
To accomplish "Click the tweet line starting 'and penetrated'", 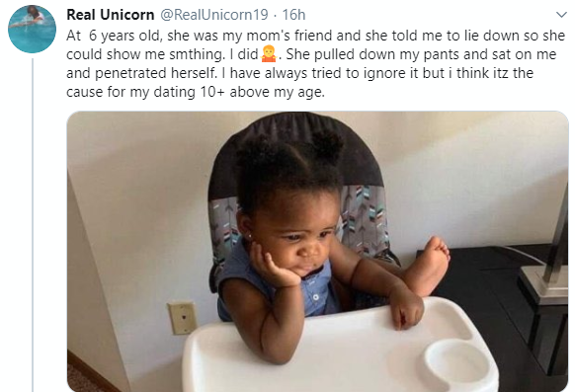I will [x=299, y=73].
